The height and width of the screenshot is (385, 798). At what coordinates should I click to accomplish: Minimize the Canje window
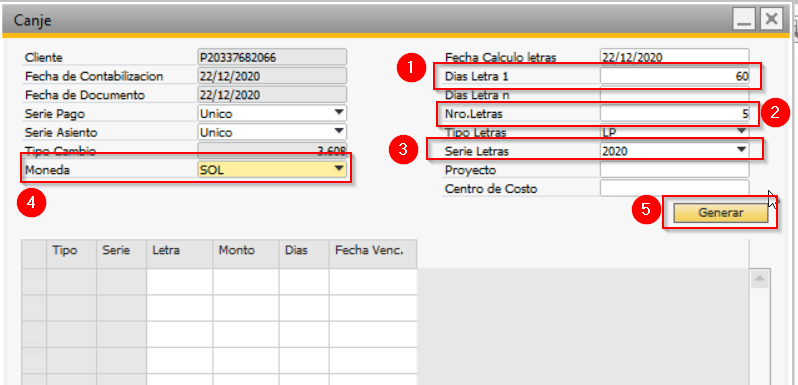coord(744,20)
